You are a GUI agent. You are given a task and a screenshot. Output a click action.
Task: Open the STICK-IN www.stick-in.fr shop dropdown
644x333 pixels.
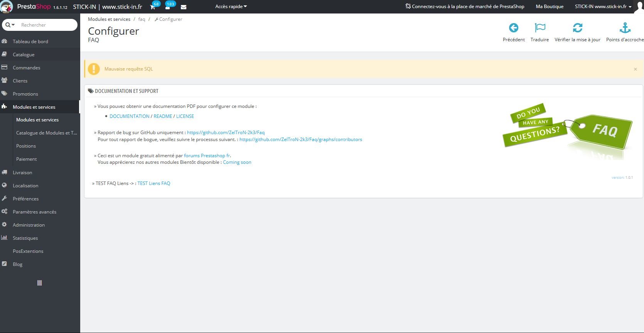(603, 7)
